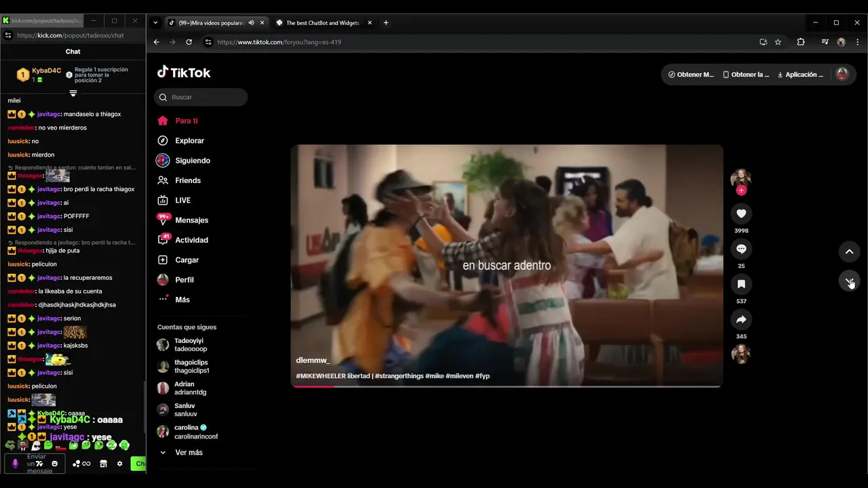Open site info icon in TikTok address bar

208,42
